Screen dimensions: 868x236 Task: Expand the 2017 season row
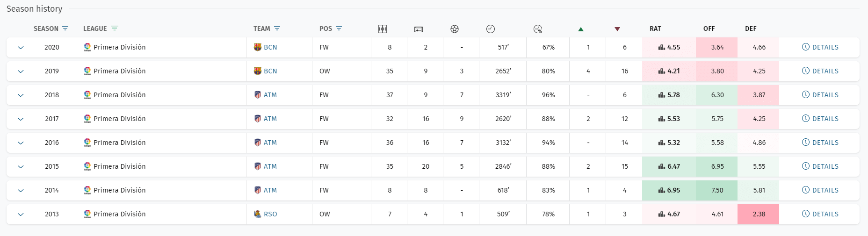(21, 119)
